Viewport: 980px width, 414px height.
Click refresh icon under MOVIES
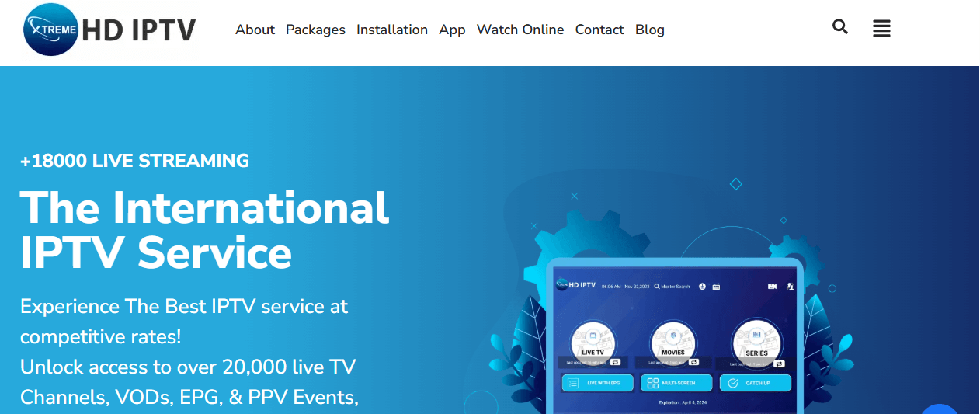(x=693, y=362)
